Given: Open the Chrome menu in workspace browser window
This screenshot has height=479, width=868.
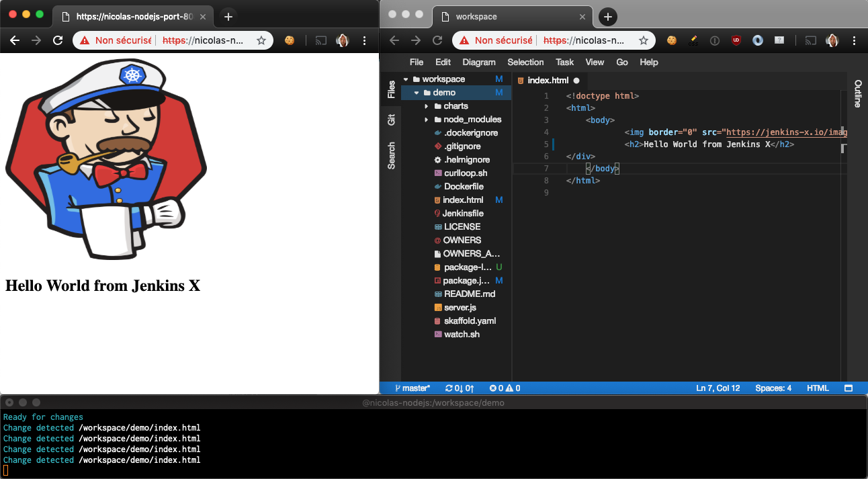Looking at the screenshot, I should click(x=855, y=40).
